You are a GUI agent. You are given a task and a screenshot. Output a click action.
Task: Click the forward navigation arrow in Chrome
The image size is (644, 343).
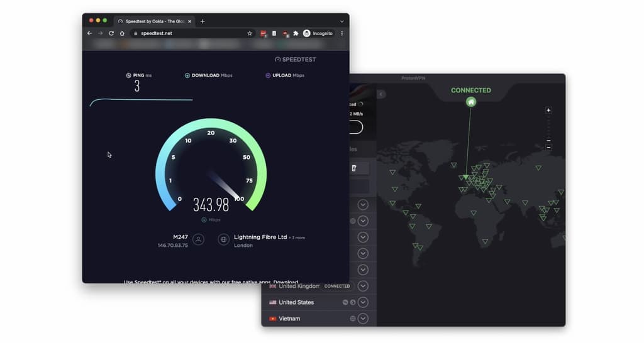pos(100,33)
